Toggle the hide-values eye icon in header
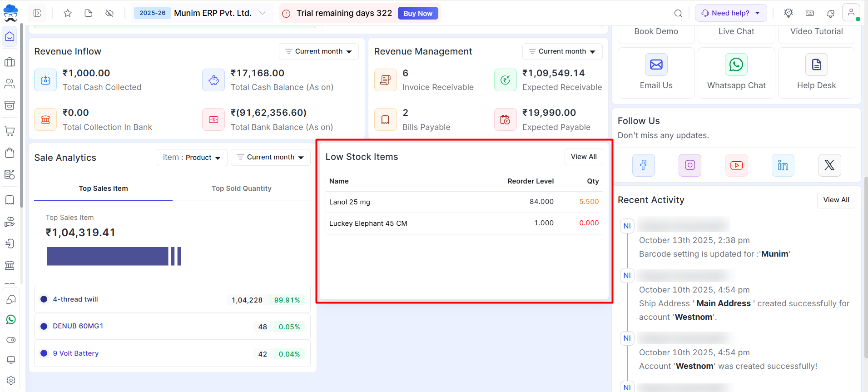The height and width of the screenshot is (392, 868). (109, 13)
